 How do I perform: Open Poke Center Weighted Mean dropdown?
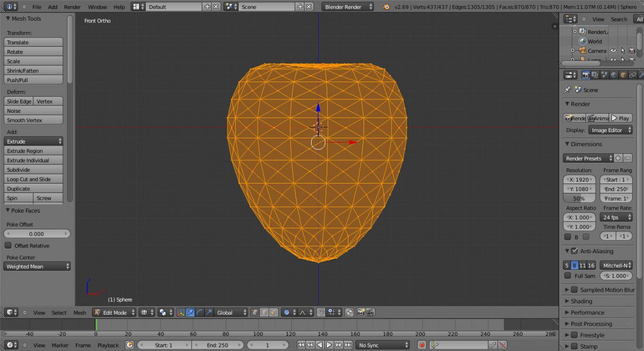pos(37,266)
